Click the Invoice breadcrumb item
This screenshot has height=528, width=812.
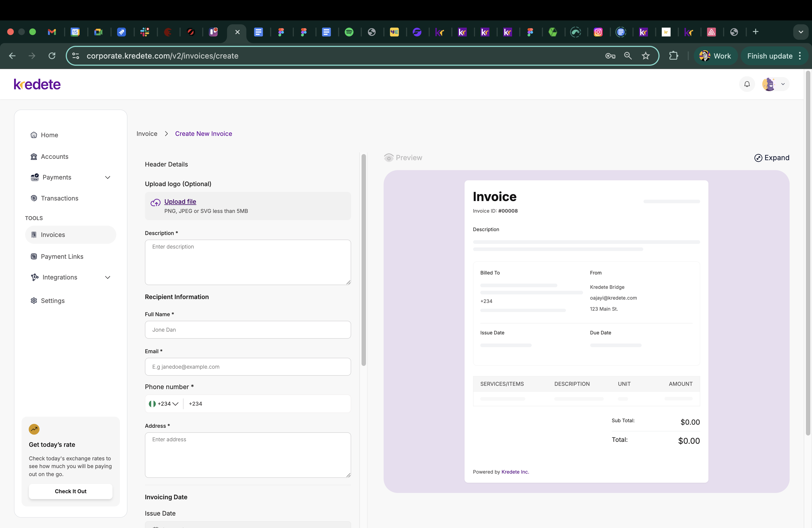pos(146,133)
